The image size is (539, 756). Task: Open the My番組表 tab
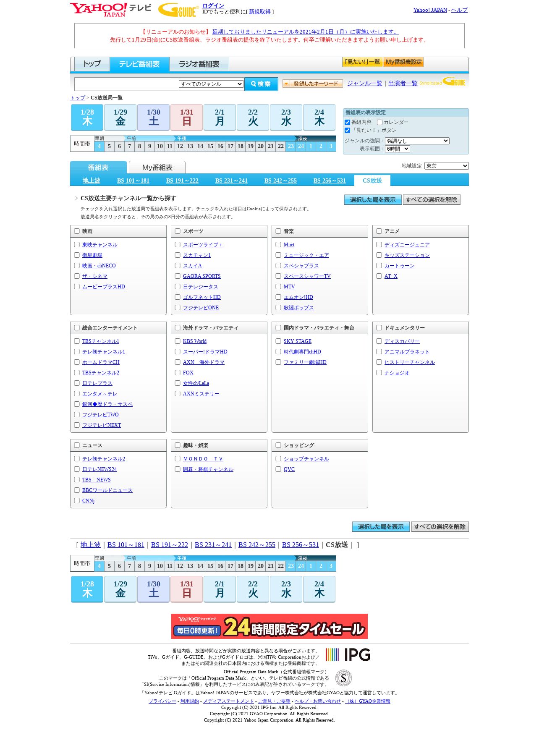click(157, 167)
